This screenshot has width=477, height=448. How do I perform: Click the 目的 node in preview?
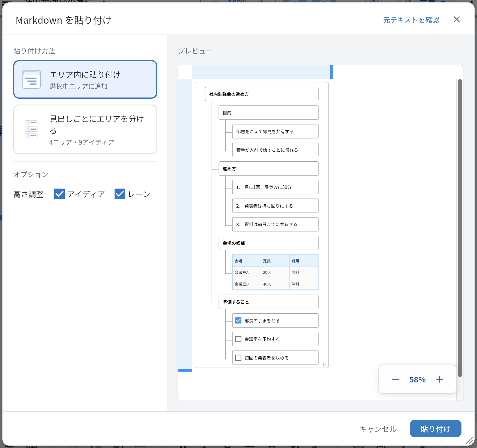click(268, 113)
